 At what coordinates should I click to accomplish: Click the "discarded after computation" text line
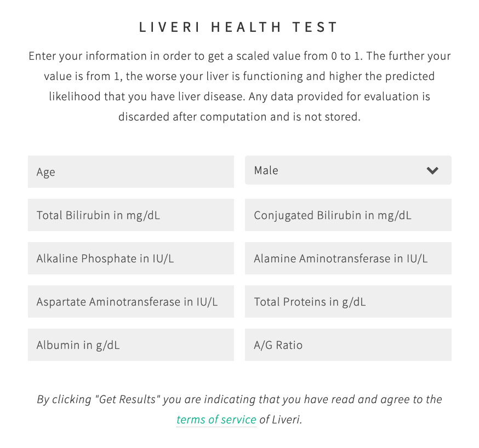(x=239, y=117)
